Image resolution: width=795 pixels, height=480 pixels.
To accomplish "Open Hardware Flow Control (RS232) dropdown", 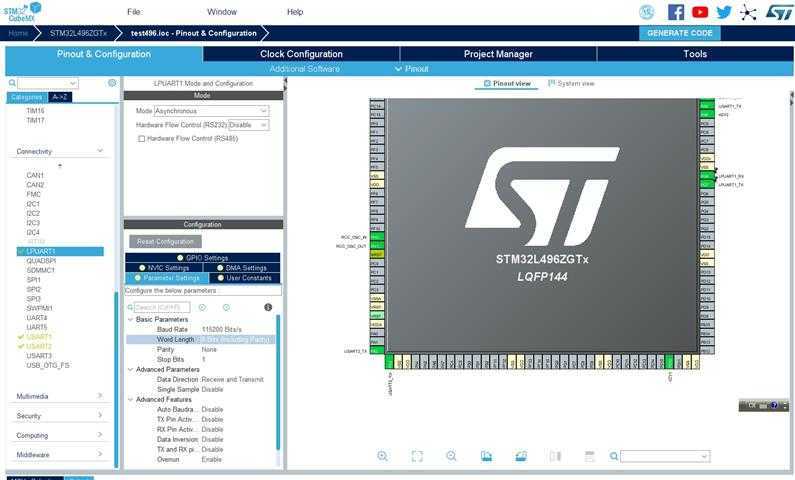I will (x=248, y=125).
